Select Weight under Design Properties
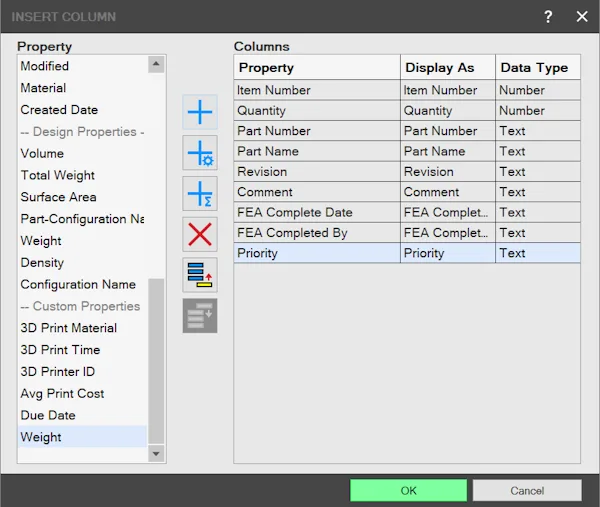Image resolution: width=600 pixels, height=507 pixels. click(x=82, y=240)
